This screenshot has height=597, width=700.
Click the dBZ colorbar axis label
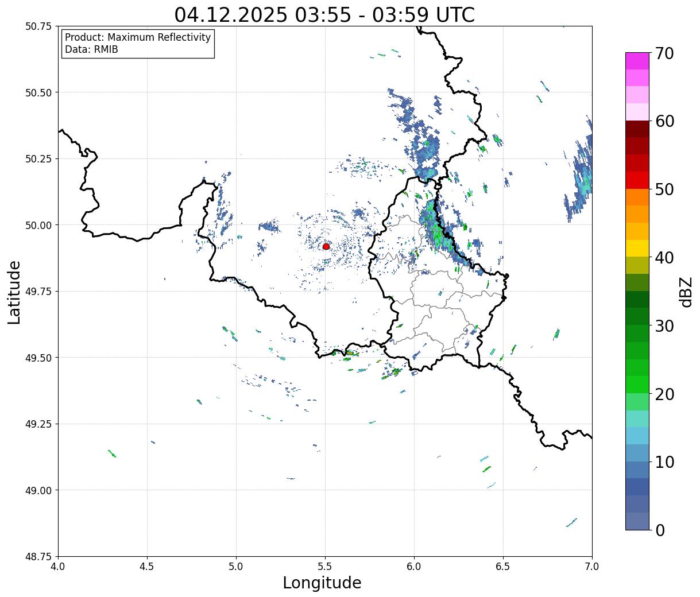[x=686, y=292]
